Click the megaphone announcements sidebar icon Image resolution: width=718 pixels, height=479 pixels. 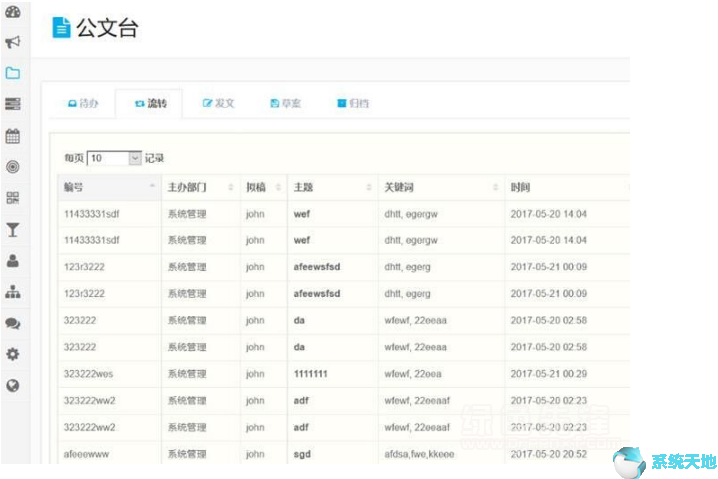click(x=13, y=42)
